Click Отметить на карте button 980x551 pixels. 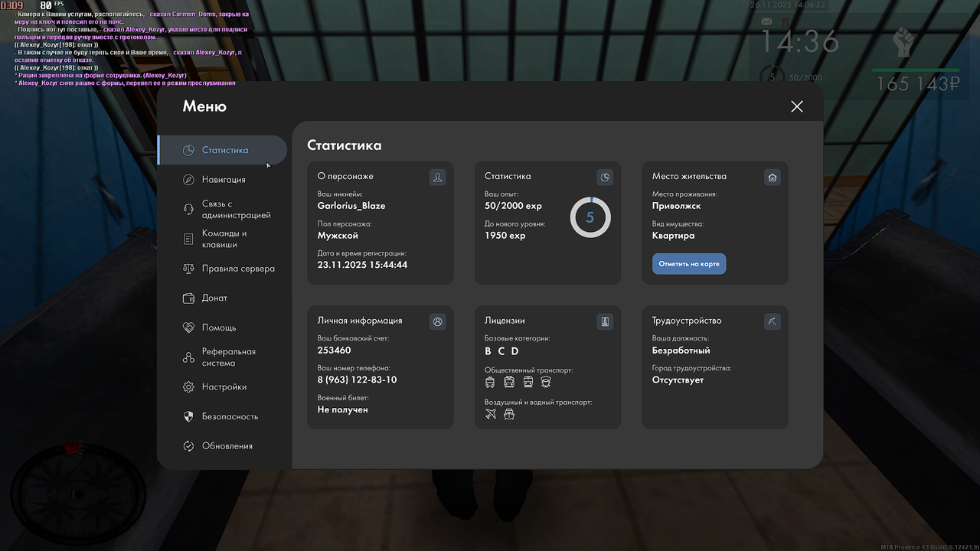tap(689, 264)
